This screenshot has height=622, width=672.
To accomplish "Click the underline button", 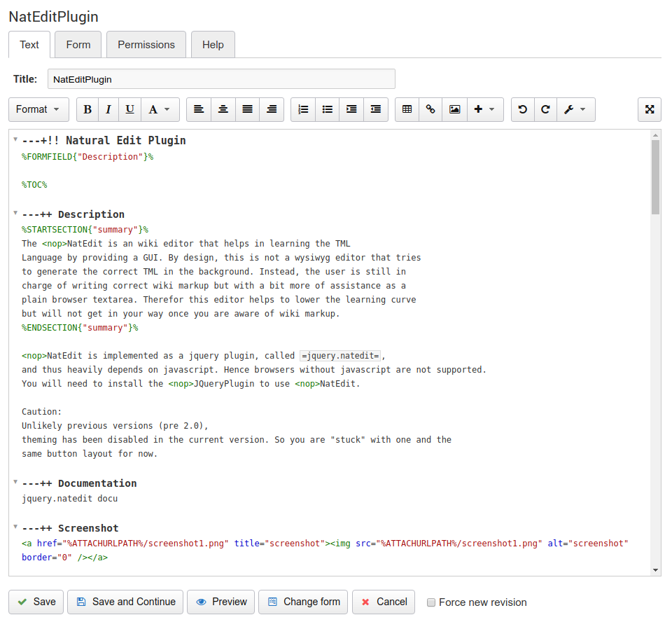I will tap(130, 109).
